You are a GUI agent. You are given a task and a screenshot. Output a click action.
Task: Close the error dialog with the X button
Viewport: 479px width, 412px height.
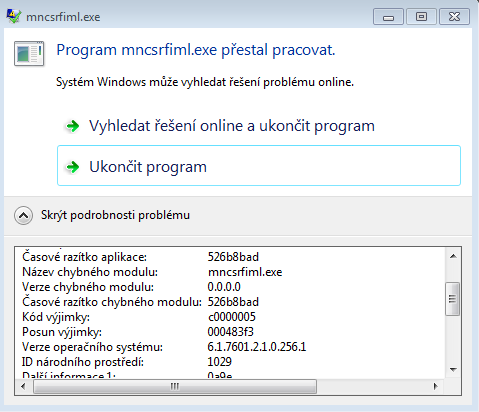click(454, 17)
